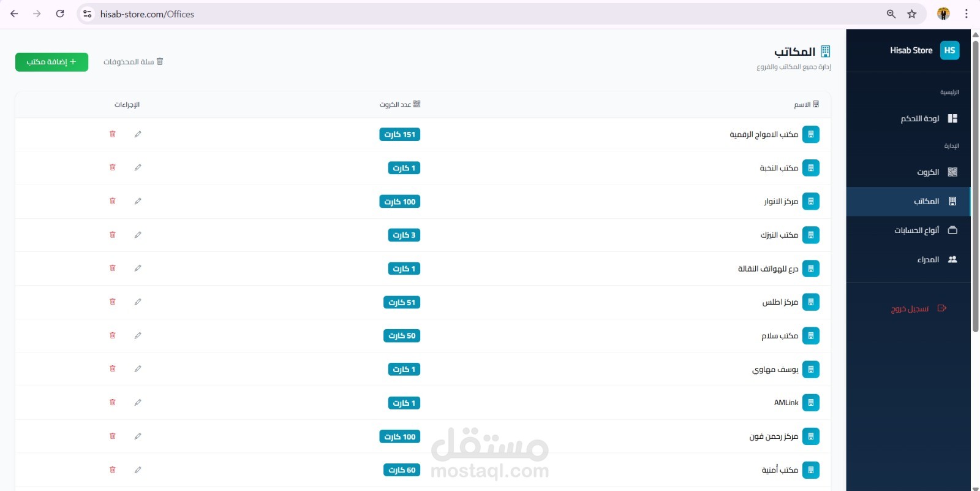Edit the مكتب أمنية office row
The height and width of the screenshot is (491, 980).
pos(138,470)
